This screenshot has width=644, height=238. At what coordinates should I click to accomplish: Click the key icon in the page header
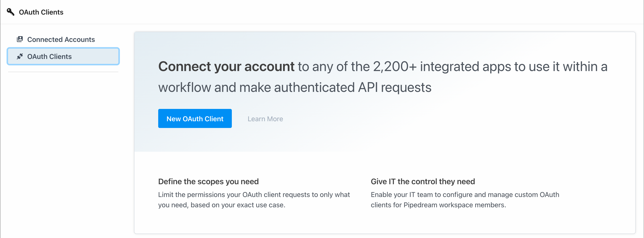(x=11, y=12)
